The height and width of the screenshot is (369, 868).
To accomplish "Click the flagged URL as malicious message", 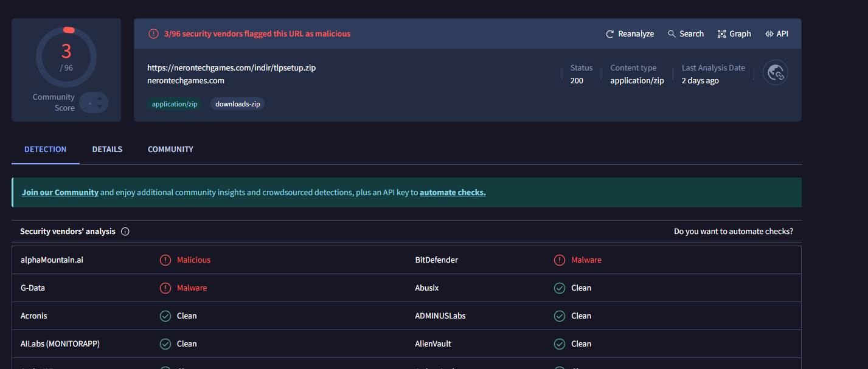I will point(257,34).
